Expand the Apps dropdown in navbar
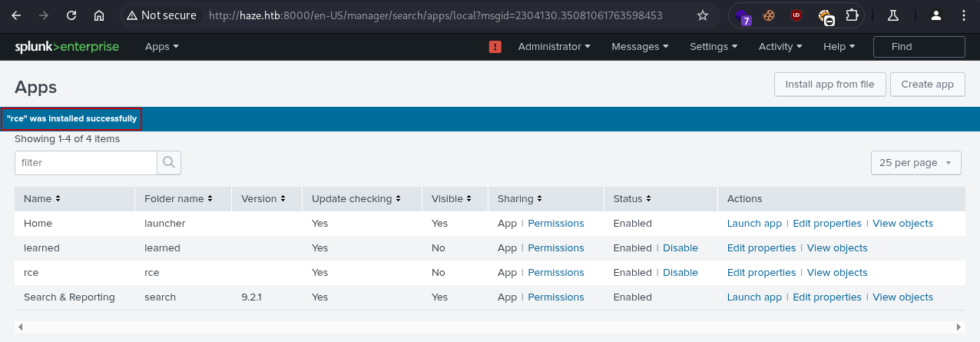Image resolution: width=980 pixels, height=342 pixels. (161, 47)
